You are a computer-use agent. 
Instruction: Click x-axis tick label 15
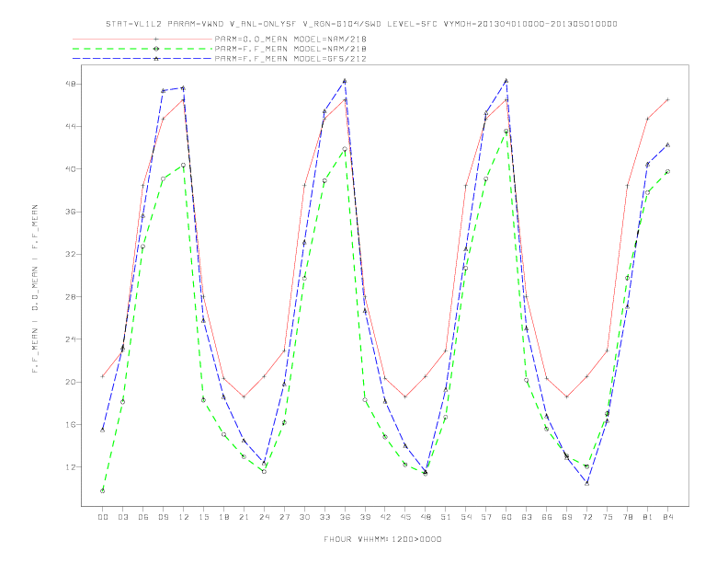203,517
